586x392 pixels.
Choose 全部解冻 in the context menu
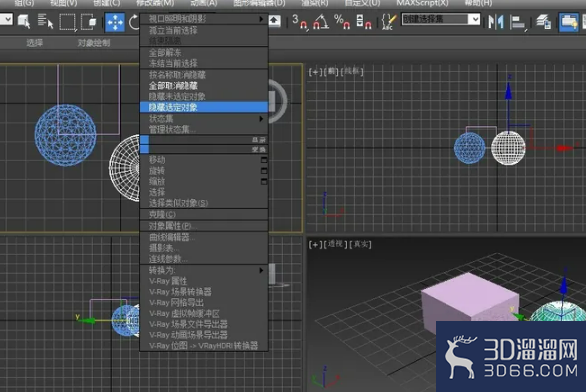pos(204,53)
